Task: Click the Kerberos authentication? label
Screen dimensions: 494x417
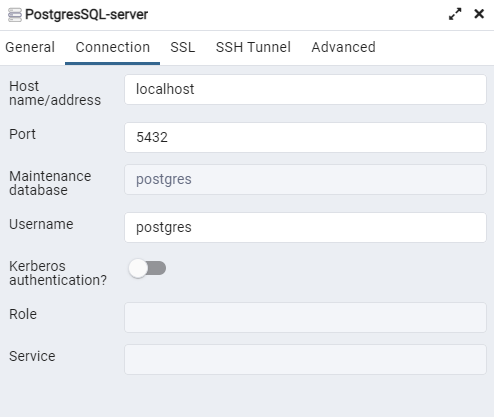Action: pyautogui.click(x=58, y=273)
